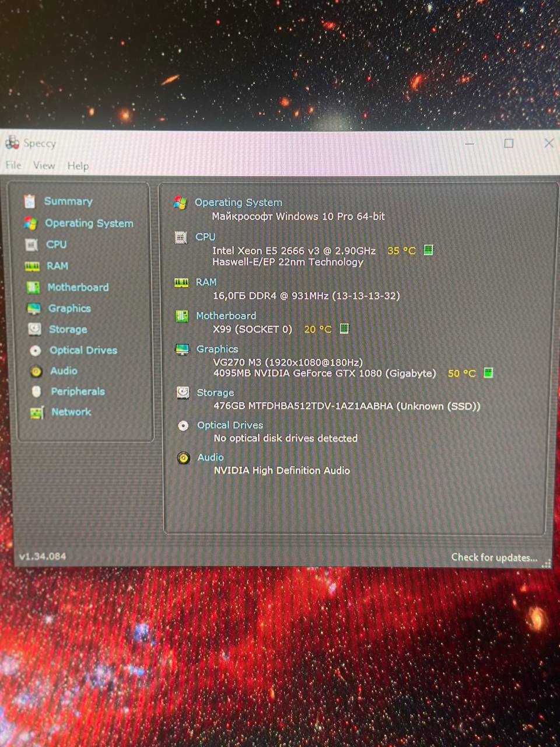Click the graphics temperature 50 °C value

coord(462,373)
